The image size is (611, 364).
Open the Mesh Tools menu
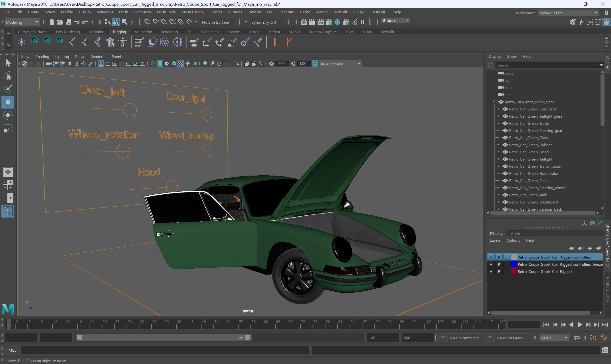(166, 12)
